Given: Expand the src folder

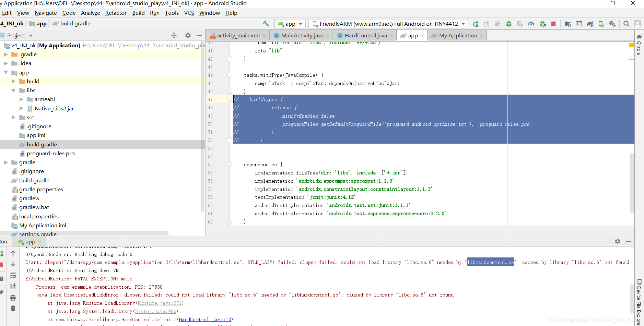Looking at the screenshot, I should coord(14,117).
